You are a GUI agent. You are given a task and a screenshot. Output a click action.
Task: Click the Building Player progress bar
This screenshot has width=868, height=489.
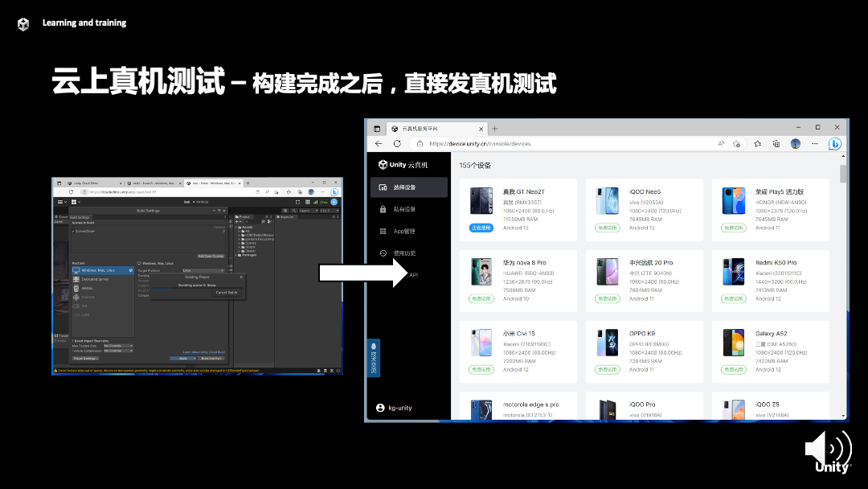(x=197, y=288)
